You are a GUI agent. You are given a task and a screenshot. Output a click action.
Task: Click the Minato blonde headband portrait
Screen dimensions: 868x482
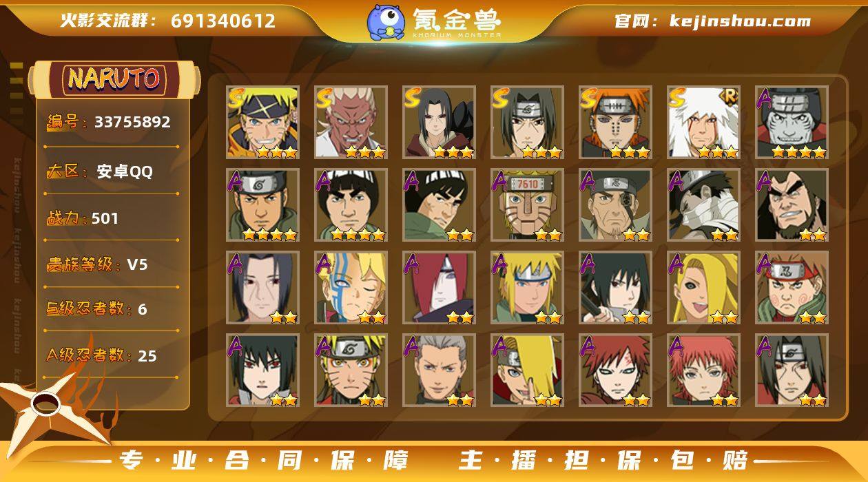[x=527, y=288]
